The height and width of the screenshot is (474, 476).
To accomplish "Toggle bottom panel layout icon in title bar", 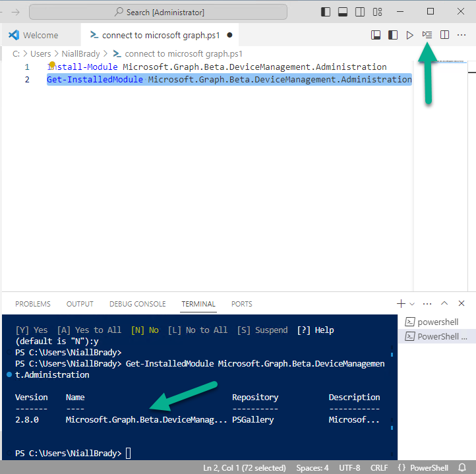I will pyautogui.click(x=343, y=12).
